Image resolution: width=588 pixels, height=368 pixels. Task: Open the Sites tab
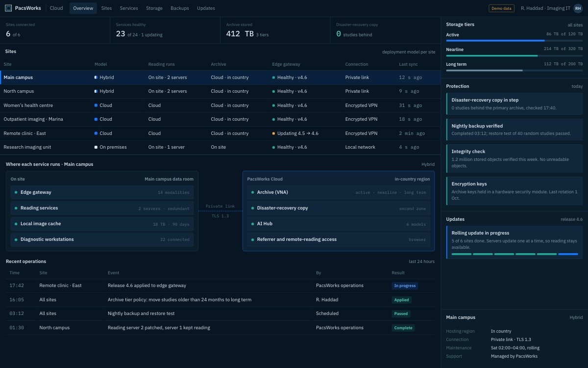point(106,8)
